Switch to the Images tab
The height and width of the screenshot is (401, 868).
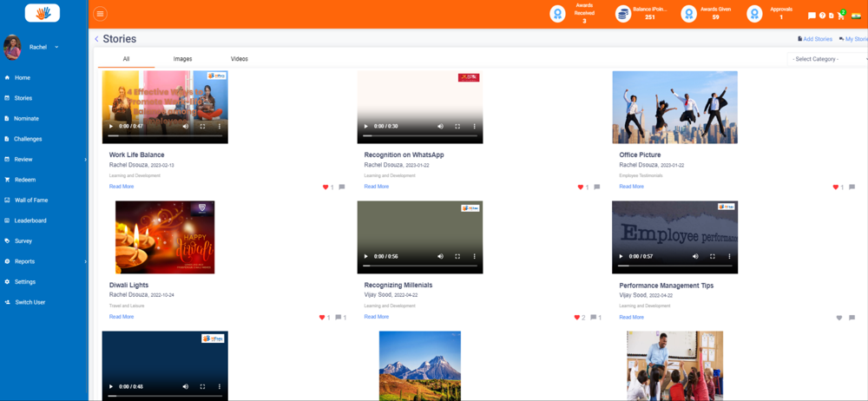(182, 59)
